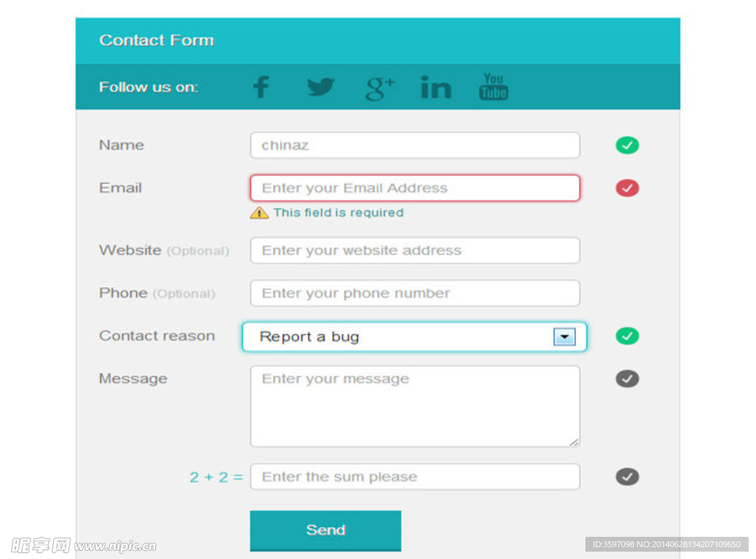Expand the Contact reason dropdown arrow
This screenshot has width=756, height=559.
564,337
